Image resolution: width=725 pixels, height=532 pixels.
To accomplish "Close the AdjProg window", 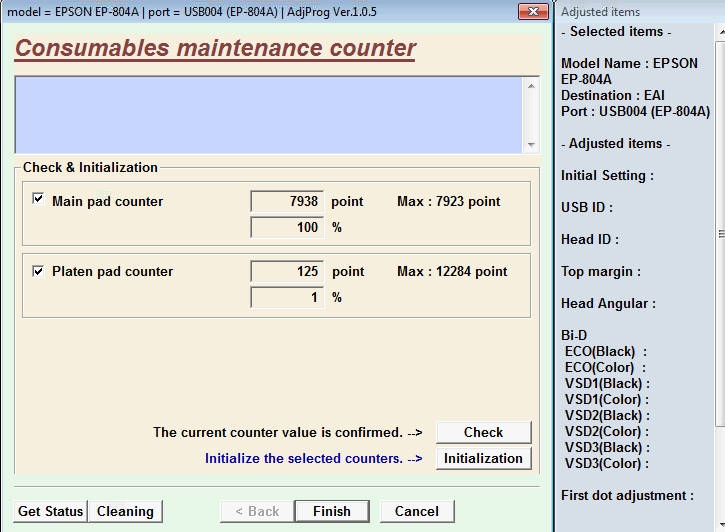I will pos(533,12).
